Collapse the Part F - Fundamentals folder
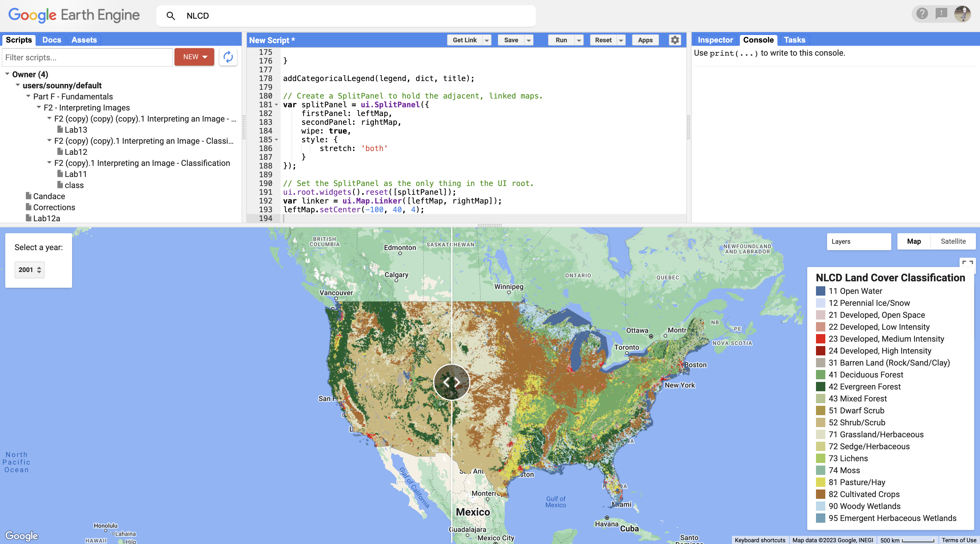The width and height of the screenshot is (980, 544). tap(28, 96)
